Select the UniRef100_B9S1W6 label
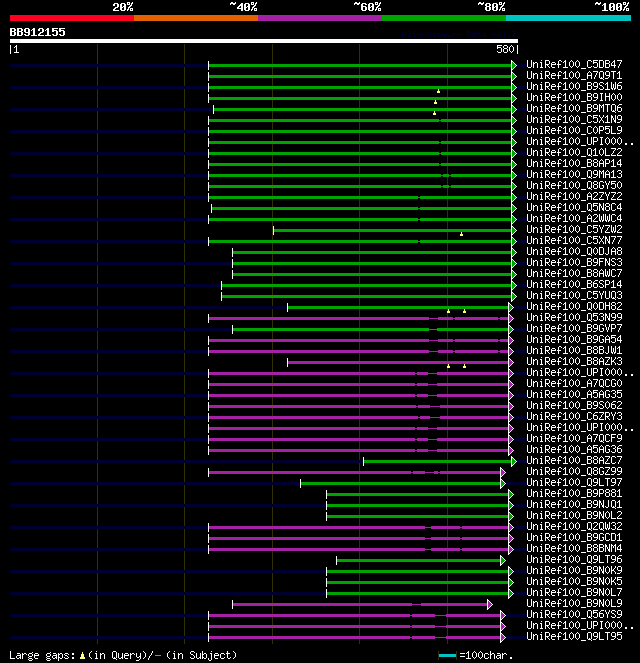The width and height of the screenshot is (640, 663). pyautogui.click(x=574, y=86)
